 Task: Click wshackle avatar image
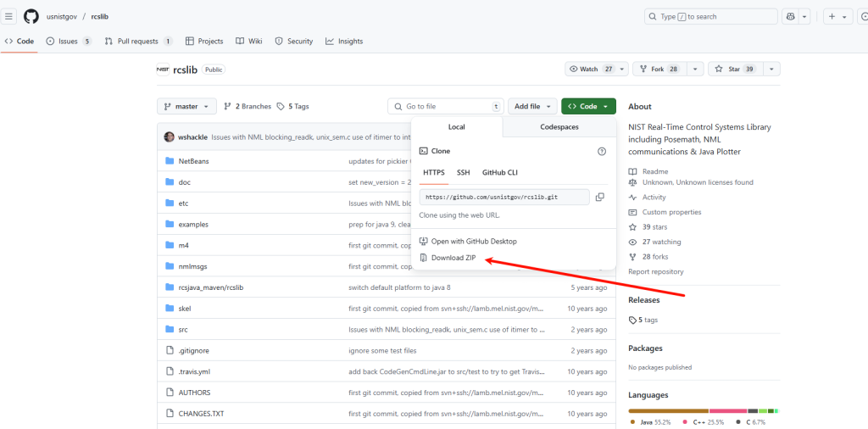click(169, 136)
